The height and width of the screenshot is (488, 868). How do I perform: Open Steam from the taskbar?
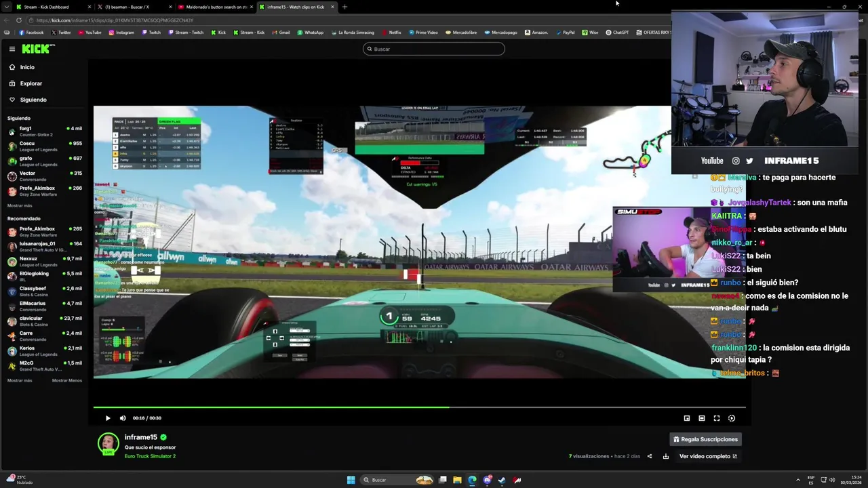tap(502, 480)
